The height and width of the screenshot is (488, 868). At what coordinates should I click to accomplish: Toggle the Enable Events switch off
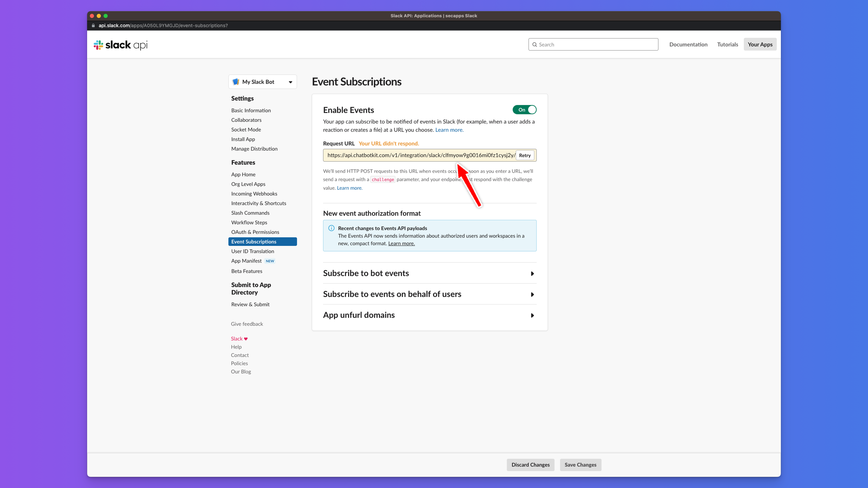point(524,110)
